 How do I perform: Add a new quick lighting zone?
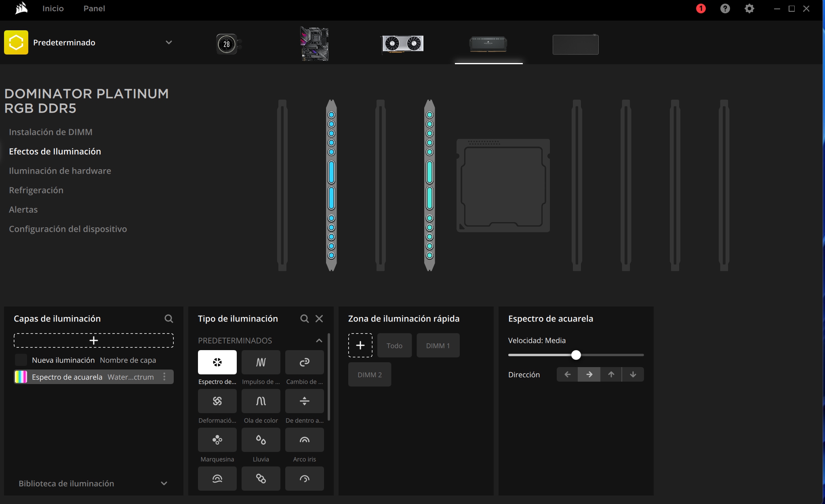360,345
